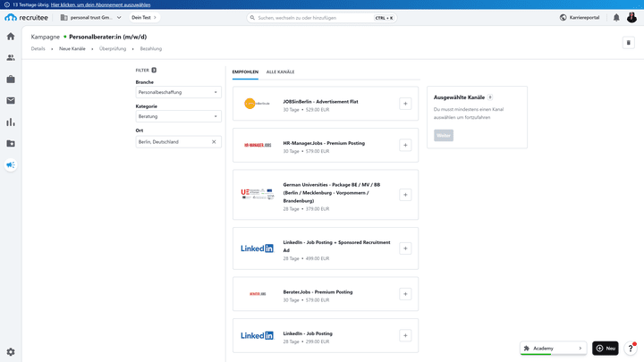Viewport: 644px width, 362px height.
Task: Switch to the Alle Kanäle tab
Action: pyautogui.click(x=280, y=72)
